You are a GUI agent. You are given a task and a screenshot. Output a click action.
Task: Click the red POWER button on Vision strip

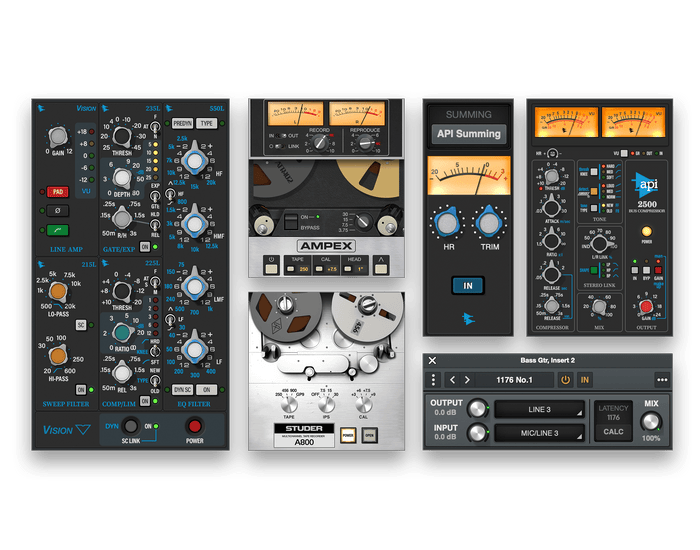pos(195,426)
